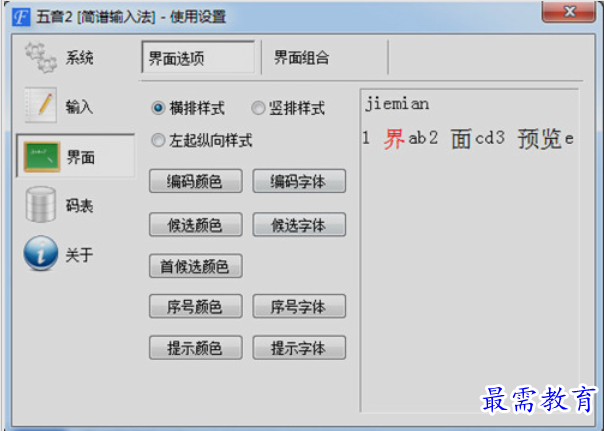Click the app logo in title bar

21,17
